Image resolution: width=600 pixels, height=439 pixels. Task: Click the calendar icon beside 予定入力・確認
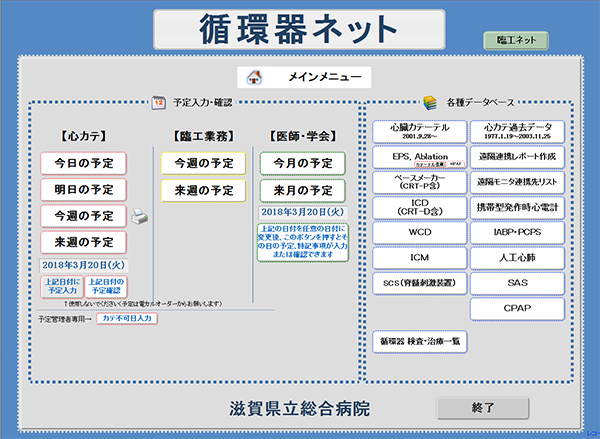[158, 101]
